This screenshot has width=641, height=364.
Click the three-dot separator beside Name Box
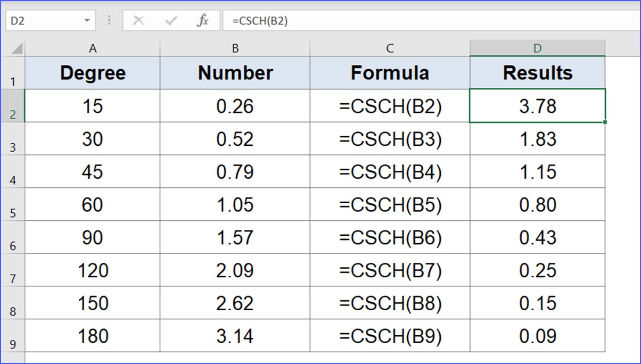pos(109,20)
